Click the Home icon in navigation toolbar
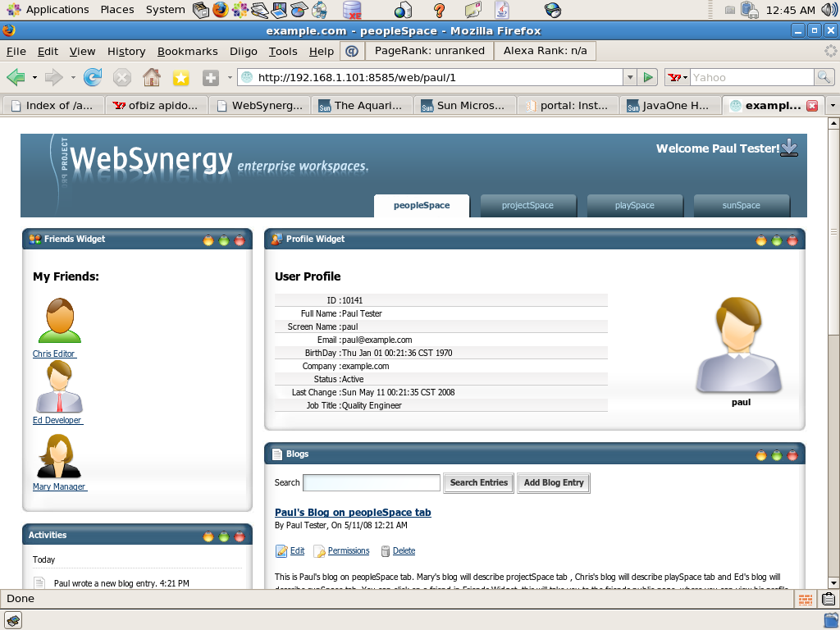Screen dimensions: 840x630 (x=151, y=77)
